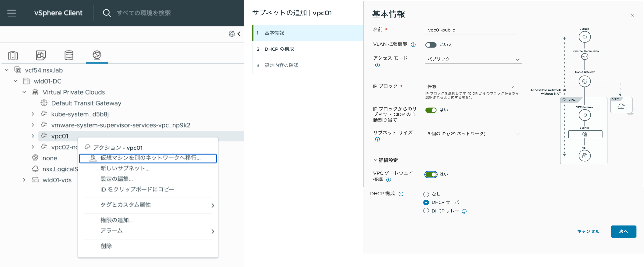Viewport: 644px width, 267px height.
Task: Show subnet size info tooltip
Action: (x=378, y=139)
